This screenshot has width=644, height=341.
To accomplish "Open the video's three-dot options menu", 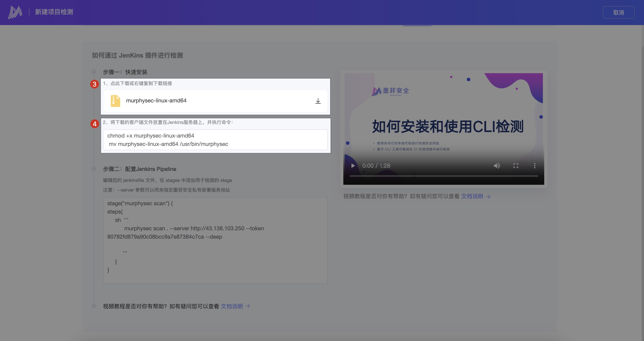I will pyautogui.click(x=535, y=165).
